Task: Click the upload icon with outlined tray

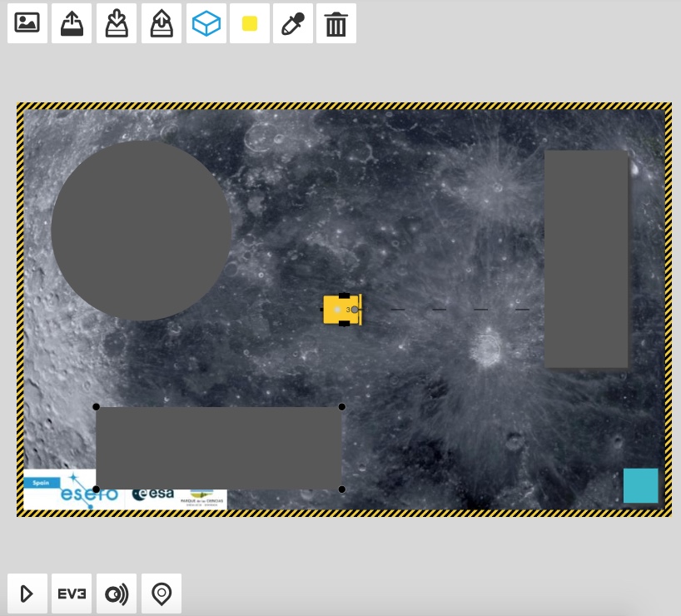Action: [x=162, y=23]
